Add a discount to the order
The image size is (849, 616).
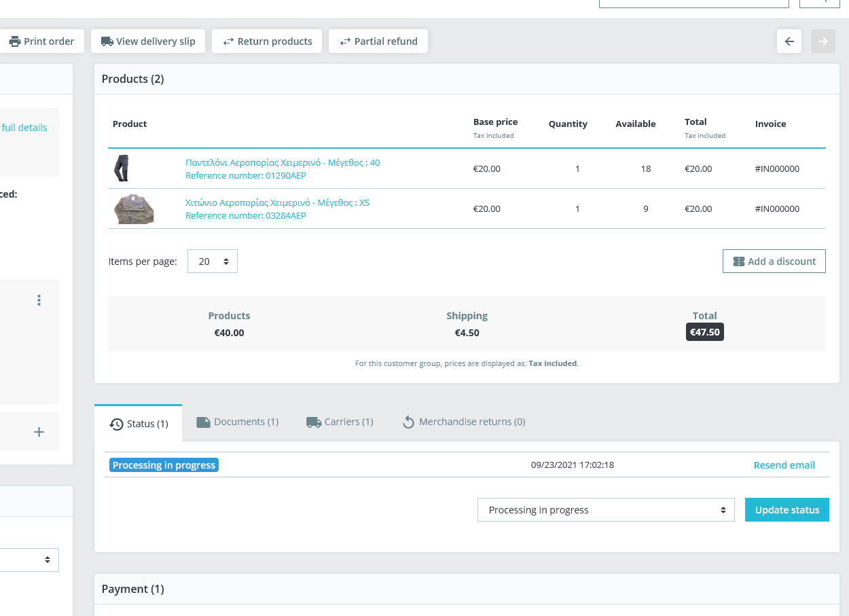pos(774,261)
